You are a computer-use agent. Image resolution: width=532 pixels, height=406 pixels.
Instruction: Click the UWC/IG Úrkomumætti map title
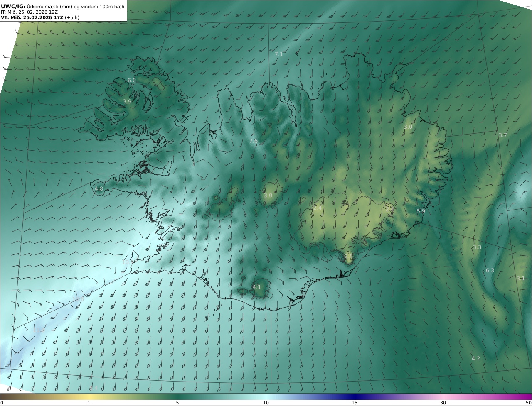[62, 6]
